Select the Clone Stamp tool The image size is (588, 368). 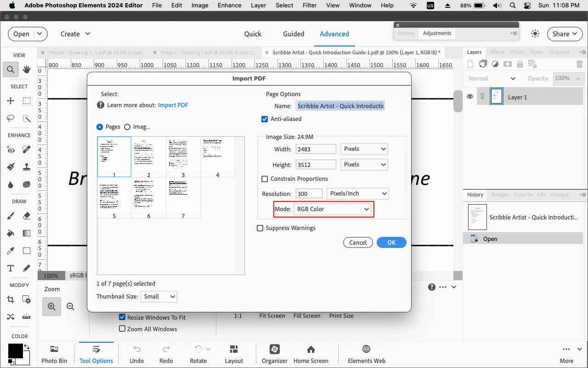click(x=27, y=167)
